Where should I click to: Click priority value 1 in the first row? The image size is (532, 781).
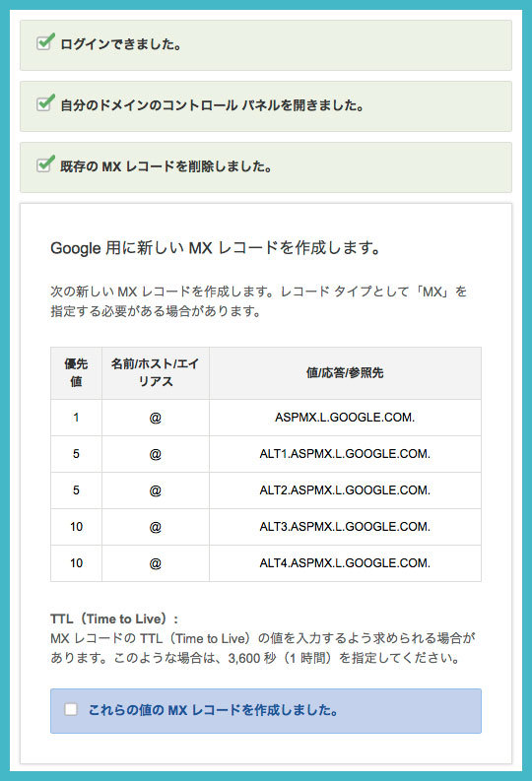(76, 418)
